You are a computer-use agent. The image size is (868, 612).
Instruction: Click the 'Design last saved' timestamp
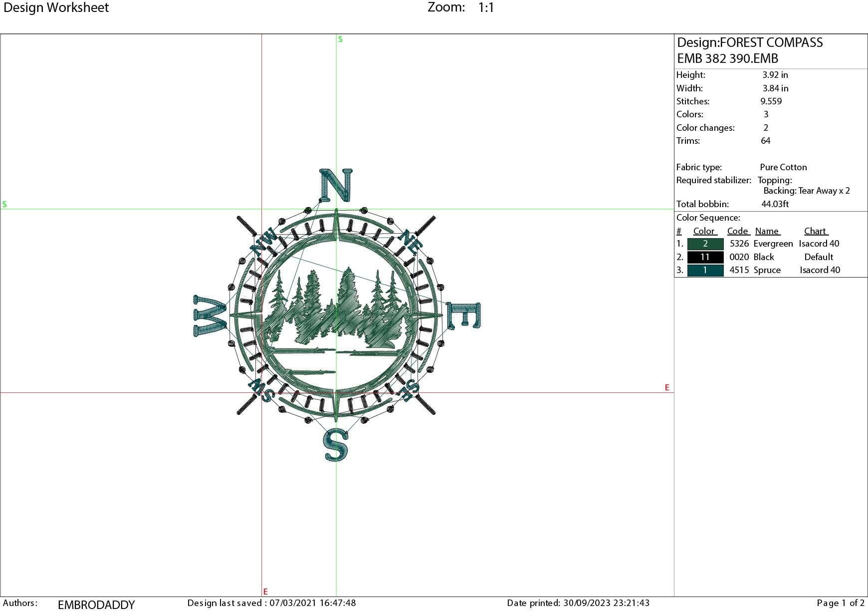(x=271, y=603)
